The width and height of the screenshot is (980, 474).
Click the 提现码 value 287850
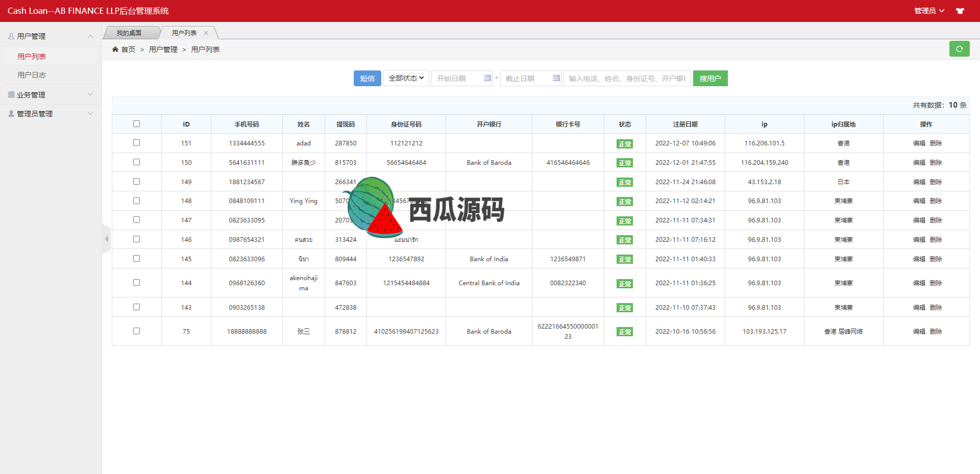pyautogui.click(x=346, y=143)
